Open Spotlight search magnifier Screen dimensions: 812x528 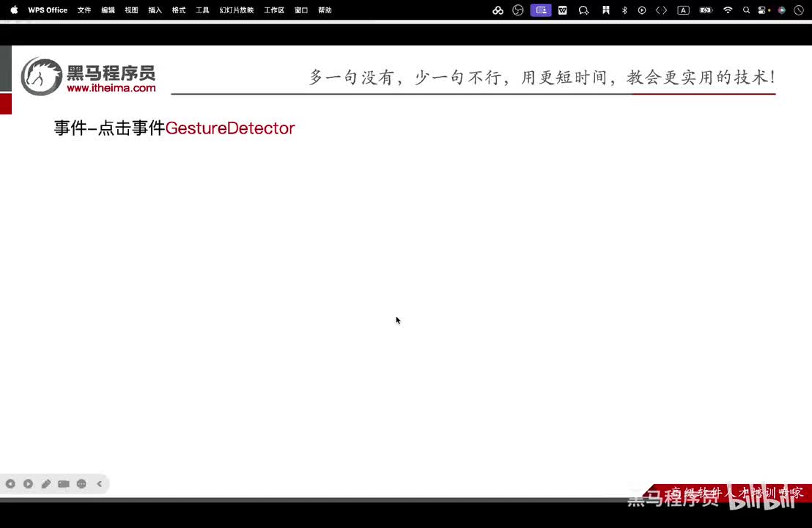pos(746,10)
